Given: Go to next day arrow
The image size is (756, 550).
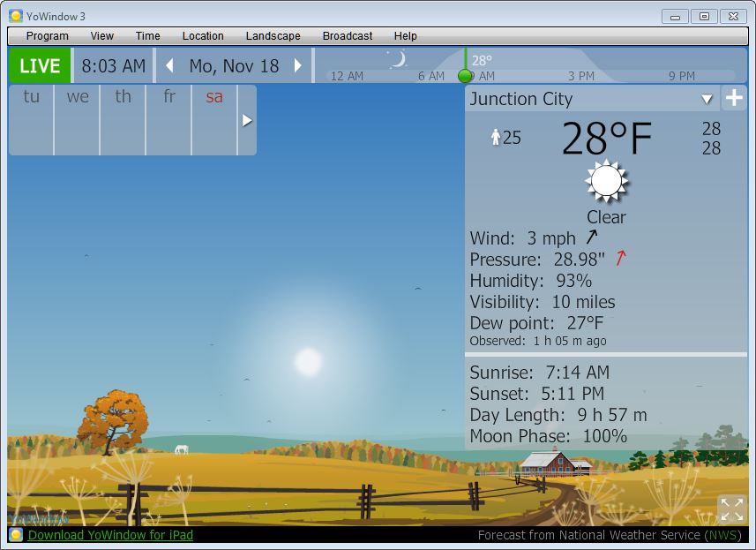Looking at the screenshot, I should [x=298, y=66].
